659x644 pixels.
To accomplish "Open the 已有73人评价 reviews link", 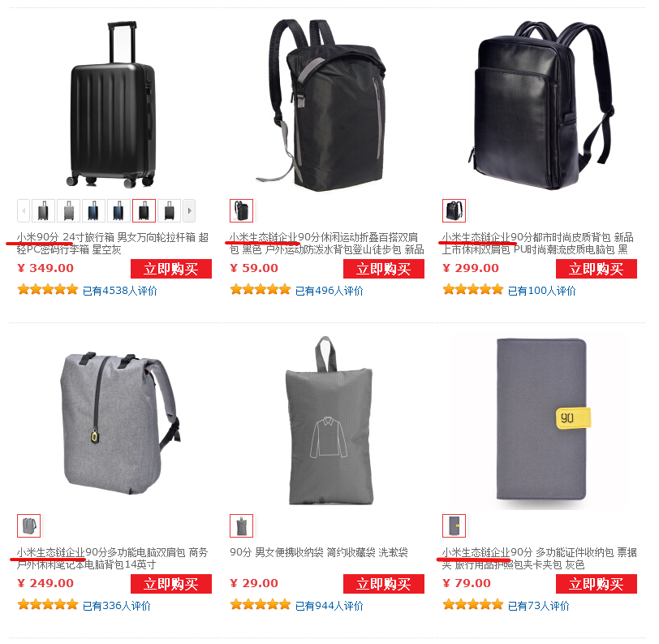I will pos(538,606).
